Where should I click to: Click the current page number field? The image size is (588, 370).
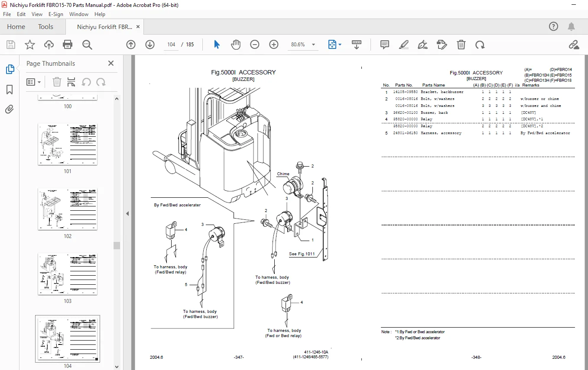171,45
